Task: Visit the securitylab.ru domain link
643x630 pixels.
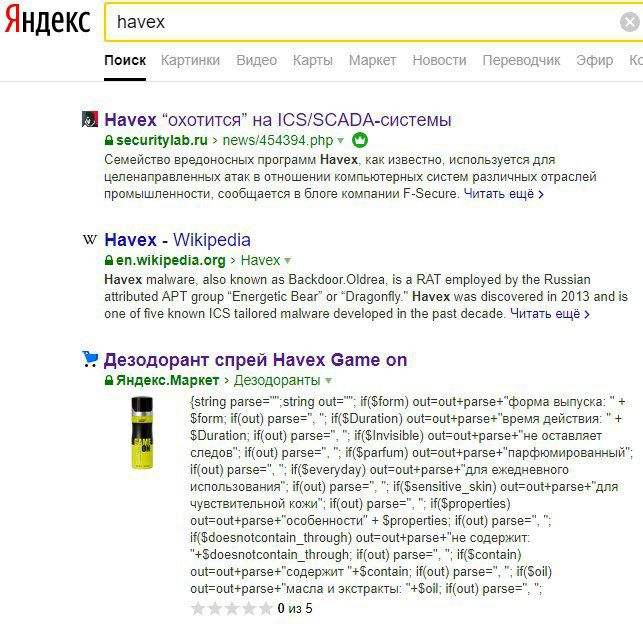Action: coord(162,140)
